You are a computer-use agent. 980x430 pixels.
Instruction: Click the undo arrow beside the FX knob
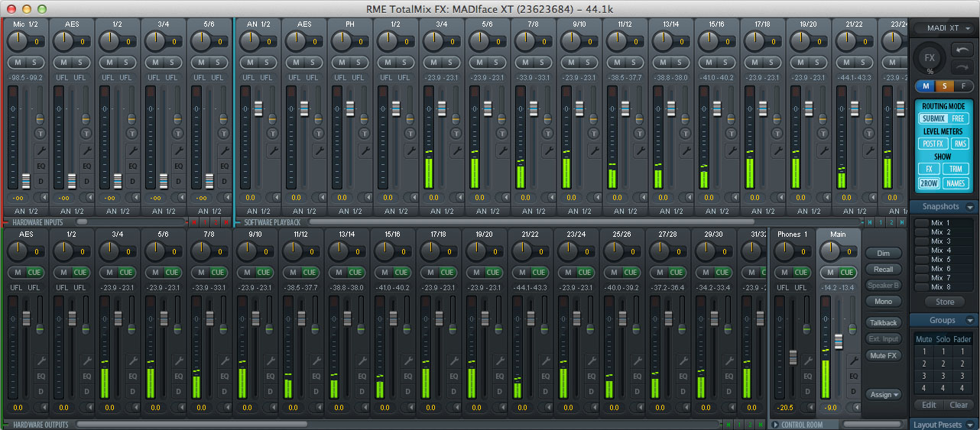tap(962, 50)
